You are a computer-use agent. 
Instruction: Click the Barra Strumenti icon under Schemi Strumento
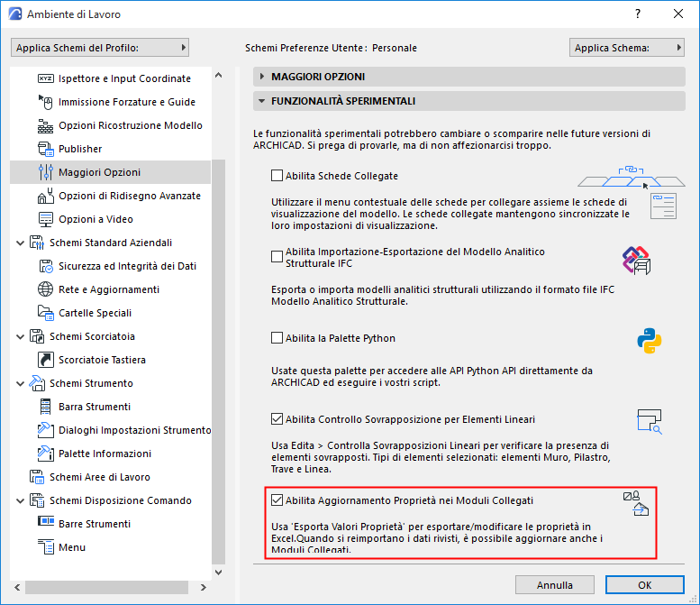tap(46, 407)
